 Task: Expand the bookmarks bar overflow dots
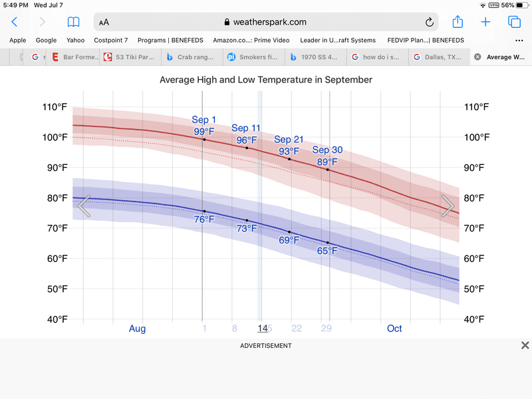click(519, 40)
